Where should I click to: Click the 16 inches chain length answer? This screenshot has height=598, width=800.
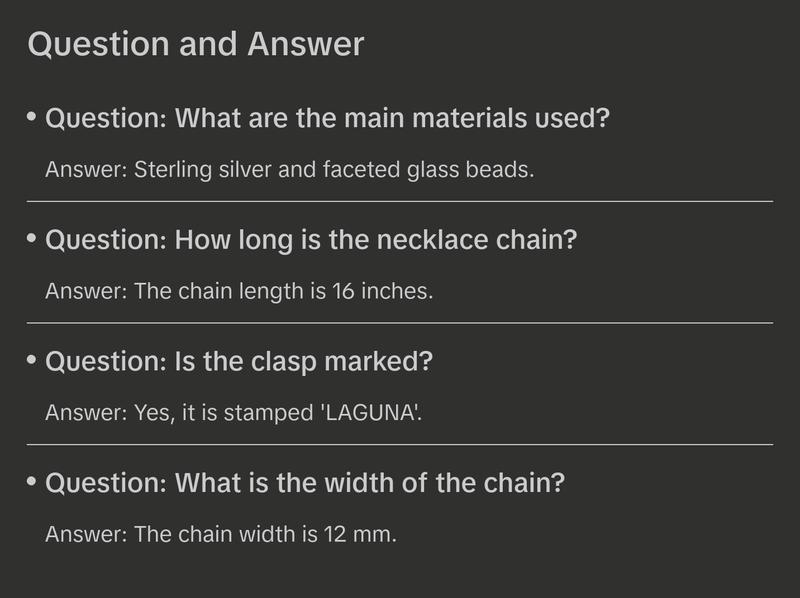click(x=239, y=291)
